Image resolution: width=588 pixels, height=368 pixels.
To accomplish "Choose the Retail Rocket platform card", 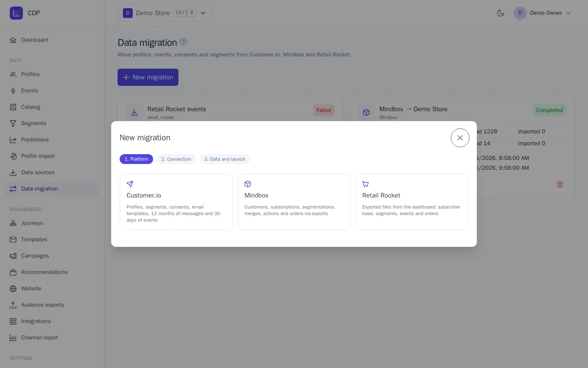I will [x=412, y=202].
